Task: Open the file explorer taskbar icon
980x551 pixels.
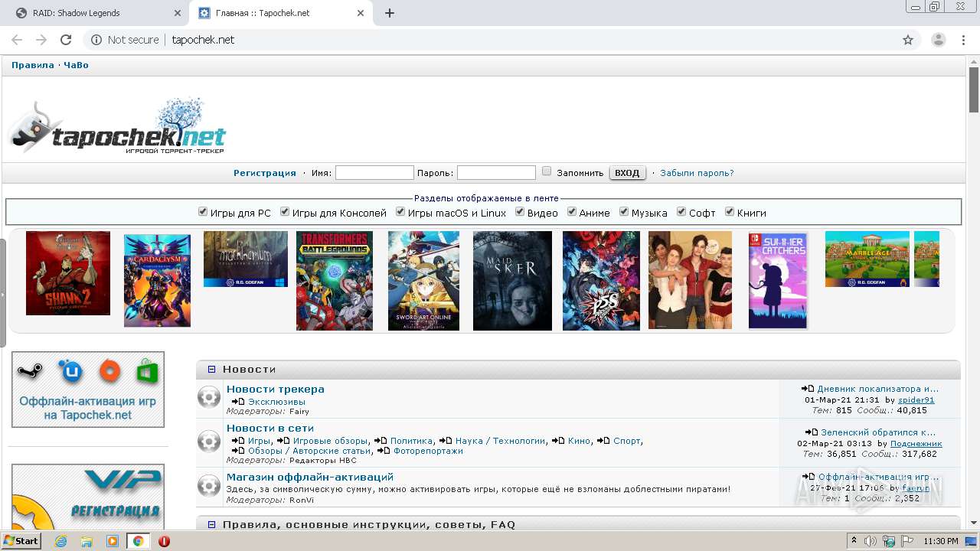Action: (87, 541)
